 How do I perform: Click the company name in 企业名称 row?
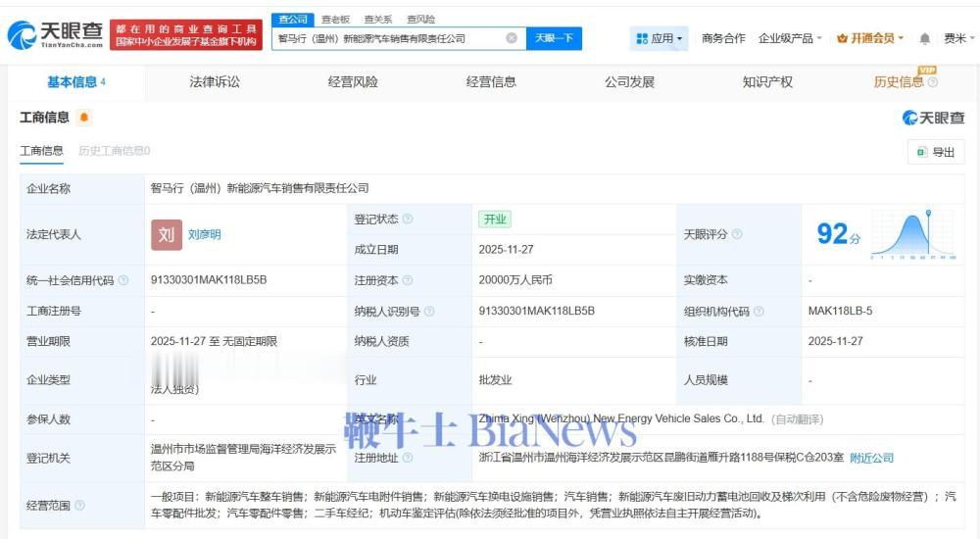[x=260, y=188]
